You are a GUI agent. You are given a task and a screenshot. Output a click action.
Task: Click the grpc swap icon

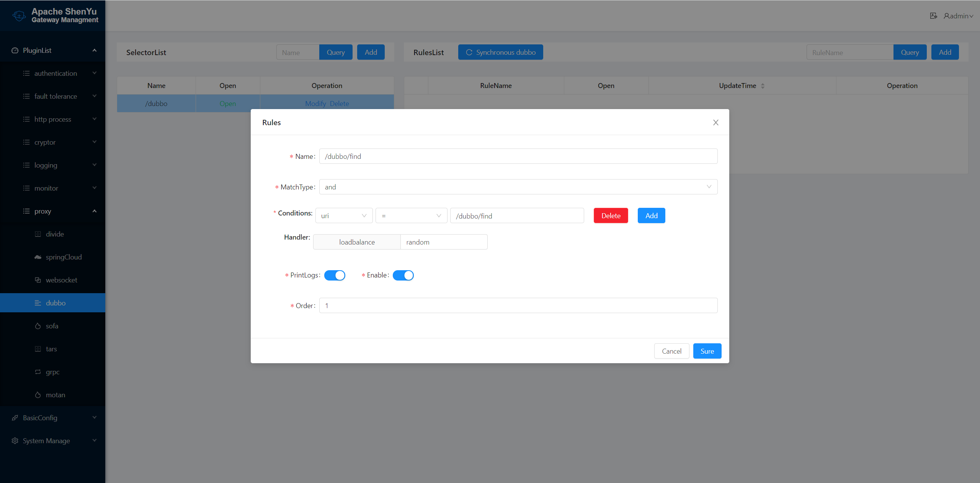point(38,372)
